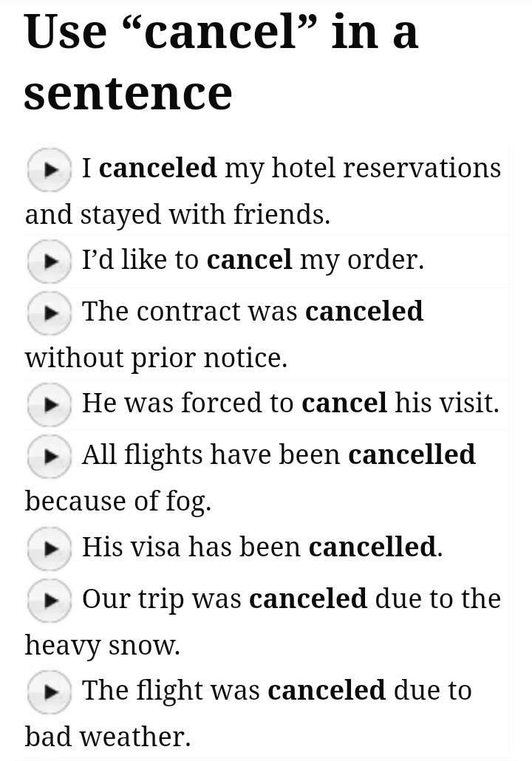Click bold "cancelled" in the visa sentence
The width and height of the screenshot is (532, 761).
pyautogui.click(x=372, y=547)
